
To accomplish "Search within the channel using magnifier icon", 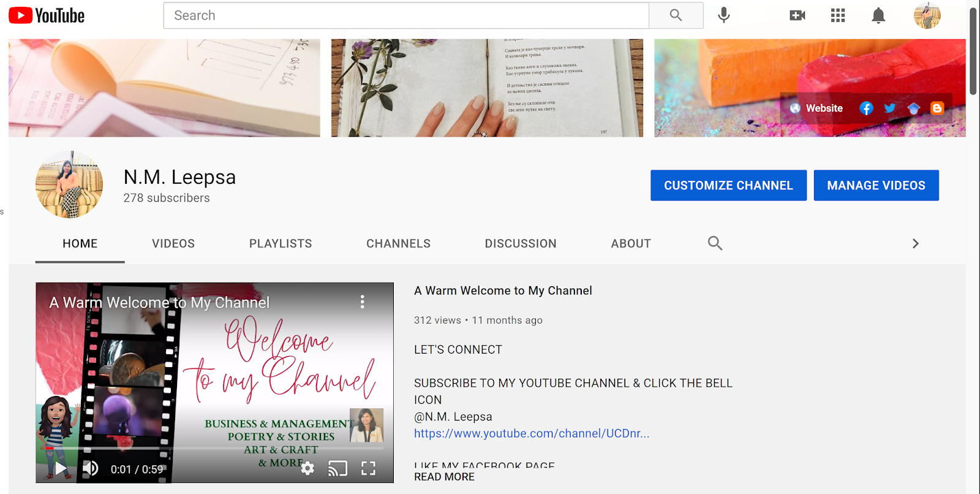I will (715, 243).
